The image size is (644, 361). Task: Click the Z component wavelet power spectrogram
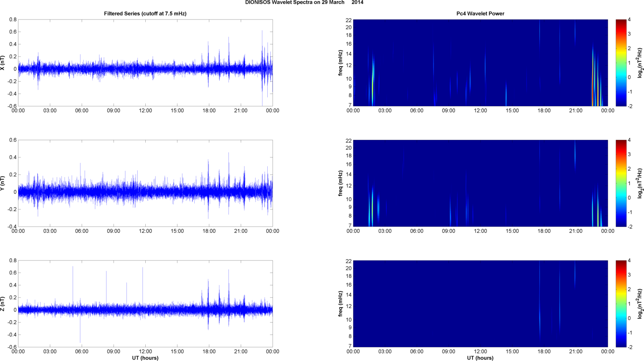tap(480, 304)
